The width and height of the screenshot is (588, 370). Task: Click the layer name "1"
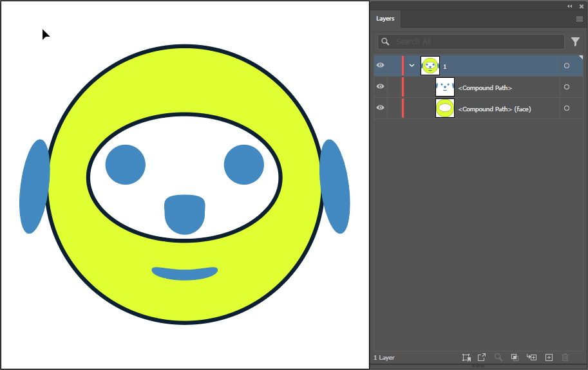(x=445, y=67)
